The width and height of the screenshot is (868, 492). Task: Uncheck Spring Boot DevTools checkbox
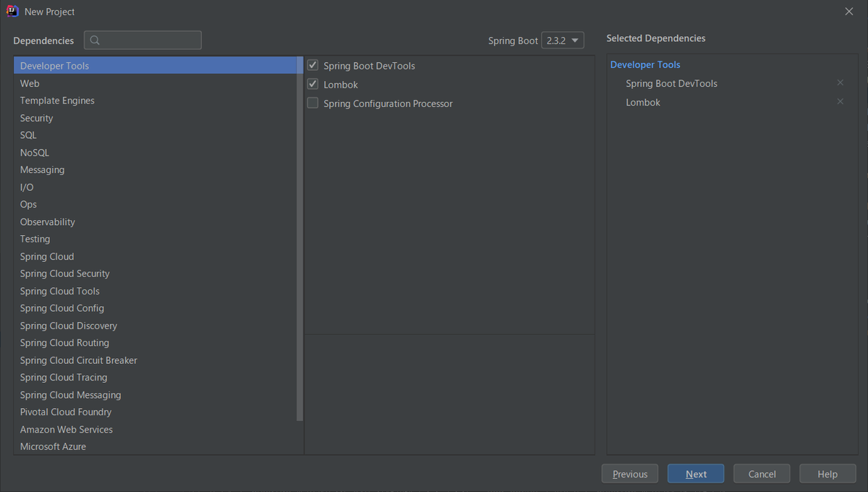(312, 65)
